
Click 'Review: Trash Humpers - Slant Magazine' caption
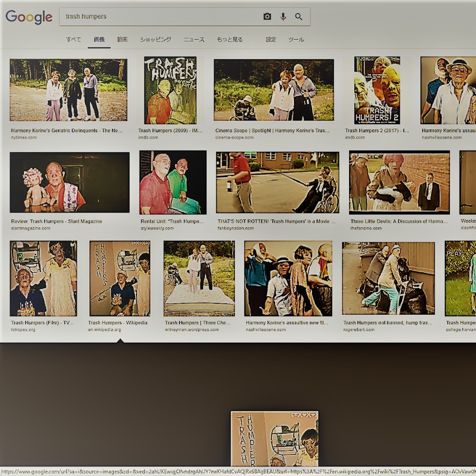[57, 221]
